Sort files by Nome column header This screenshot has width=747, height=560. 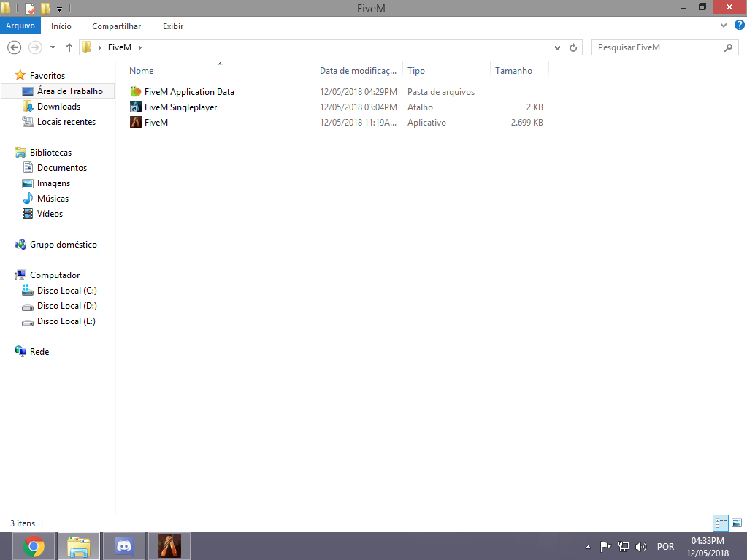click(142, 71)
